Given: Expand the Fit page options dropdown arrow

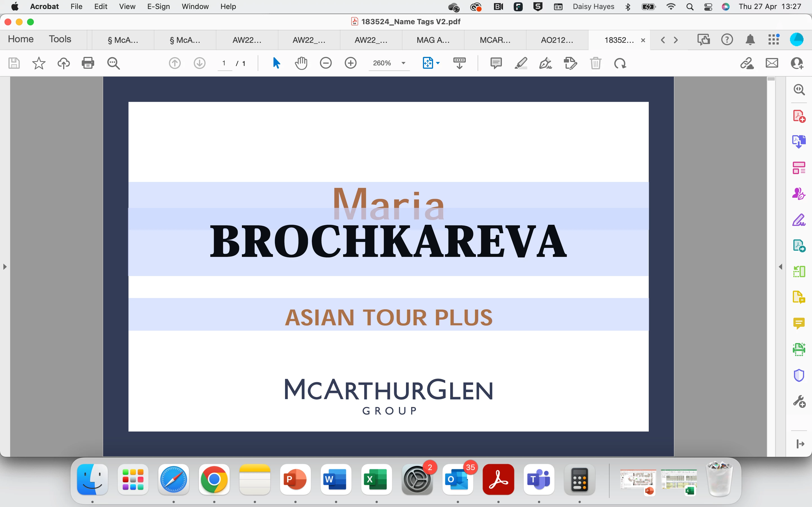Looking at the screenshot, I should (438, 63).
